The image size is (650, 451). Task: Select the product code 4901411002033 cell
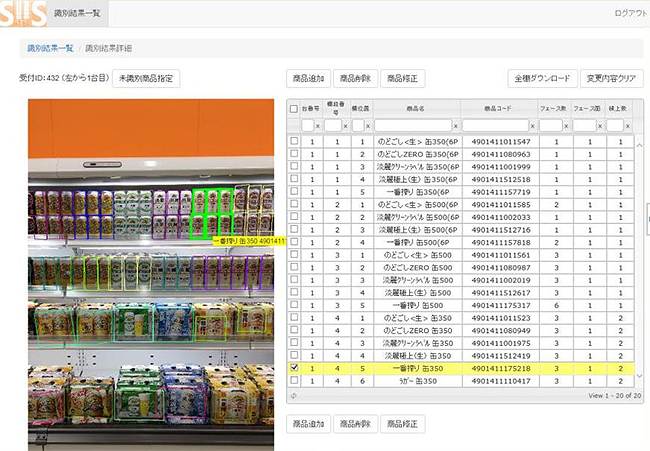click(x=501, y=217)
